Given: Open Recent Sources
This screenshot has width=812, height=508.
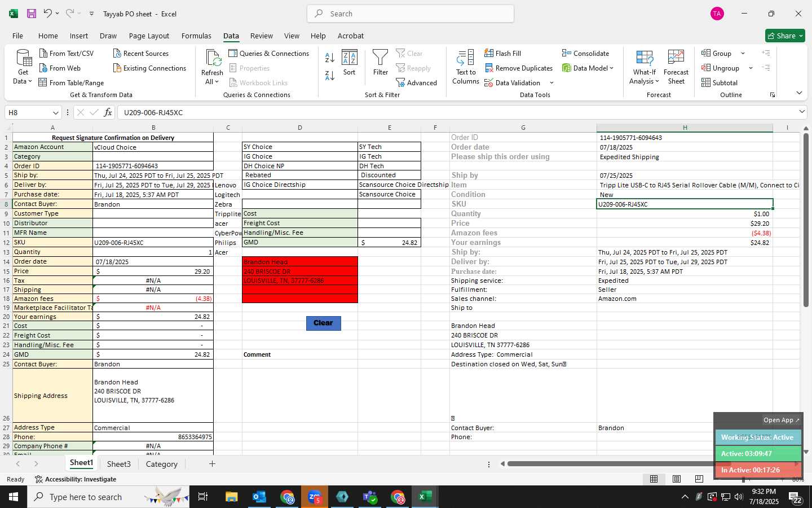Looking at the screenshot, I should pos(141,54).
